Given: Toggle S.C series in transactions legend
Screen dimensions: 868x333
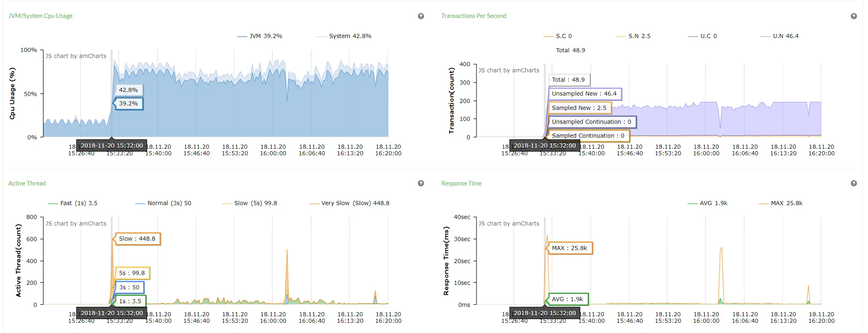Looking at the screenshot, I should tap(558, 36).
